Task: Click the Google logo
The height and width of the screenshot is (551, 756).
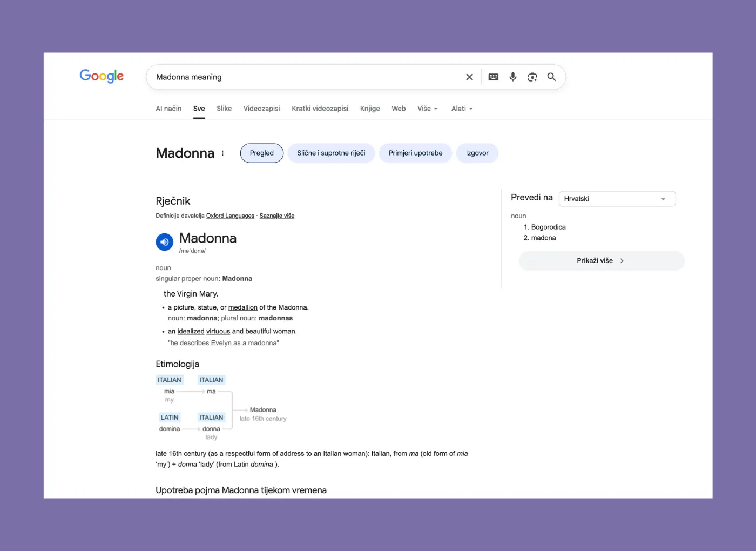Action: tap(102, 76)
